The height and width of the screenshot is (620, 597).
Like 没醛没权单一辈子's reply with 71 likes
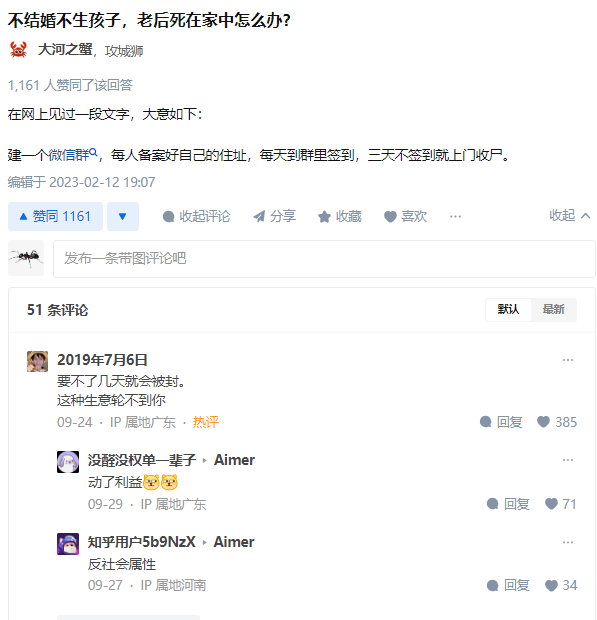[x=561, y=504]
